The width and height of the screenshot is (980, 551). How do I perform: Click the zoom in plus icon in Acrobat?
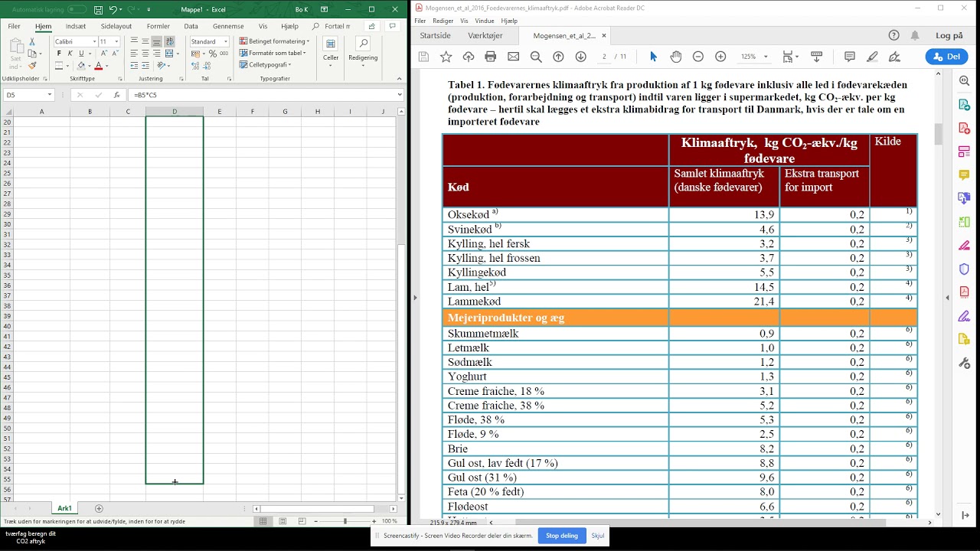click(x=720, y=57)
